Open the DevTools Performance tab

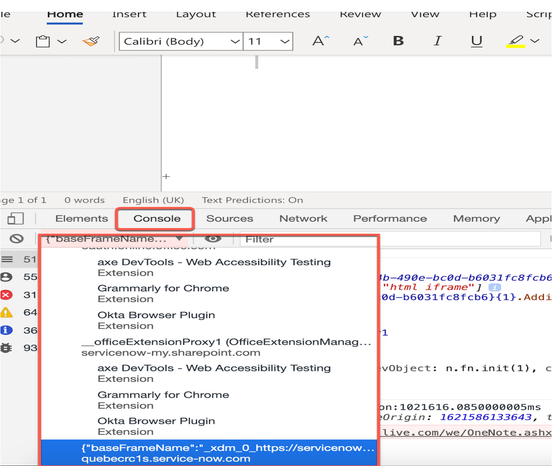click(390, 219)
